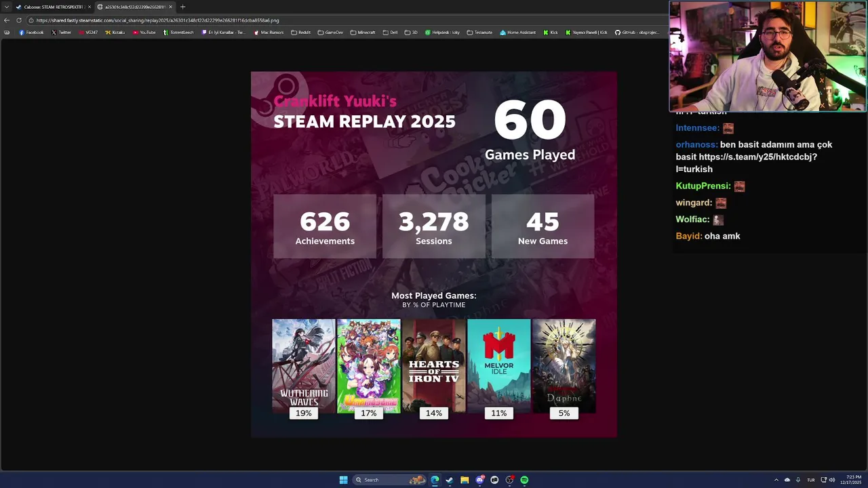Open the Facebook bookmark
Screen dimensions: 868x488
coord(31,33)
